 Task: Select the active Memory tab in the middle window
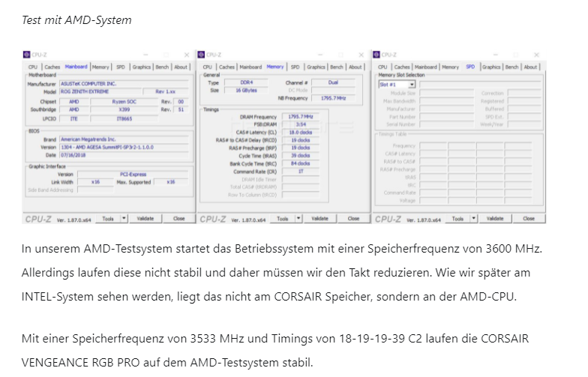pyautogui.click(x=275, y=67)
